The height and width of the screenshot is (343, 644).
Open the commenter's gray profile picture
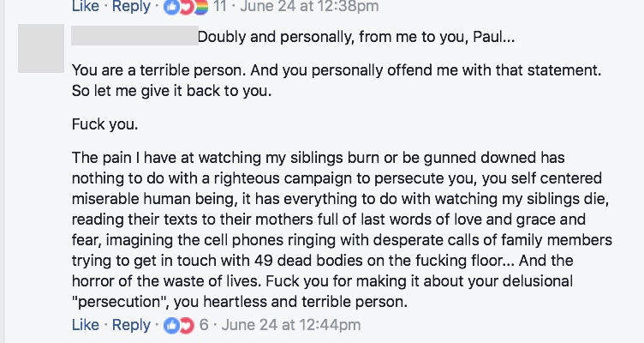(41, 48)
